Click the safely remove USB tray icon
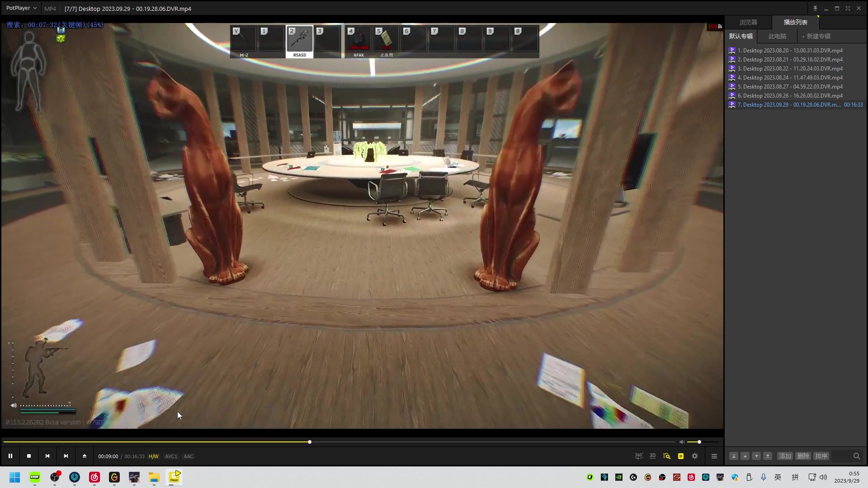This screenshot has height=488, width=868. click(x=749, y=477)
